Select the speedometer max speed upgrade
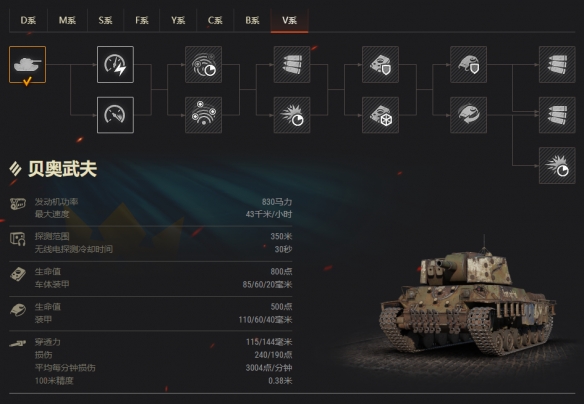The width and height of the screenshot is (584, 404). tap(115, 115)
